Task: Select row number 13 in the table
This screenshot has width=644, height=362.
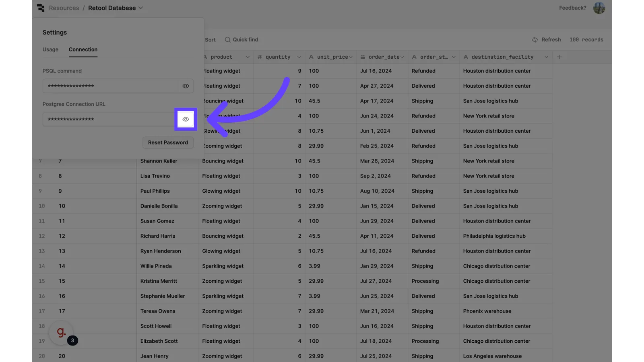Action: coord(42,251)
